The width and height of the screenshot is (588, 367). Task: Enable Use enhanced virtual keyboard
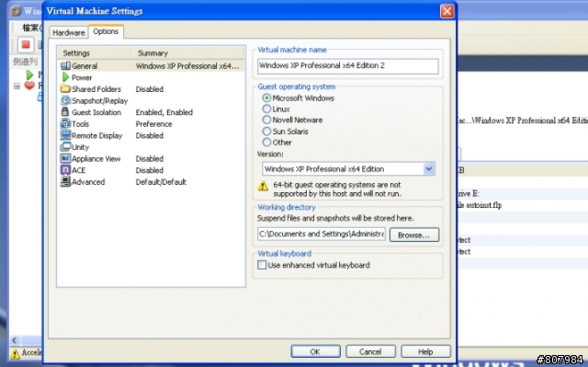tap(262, 265)
